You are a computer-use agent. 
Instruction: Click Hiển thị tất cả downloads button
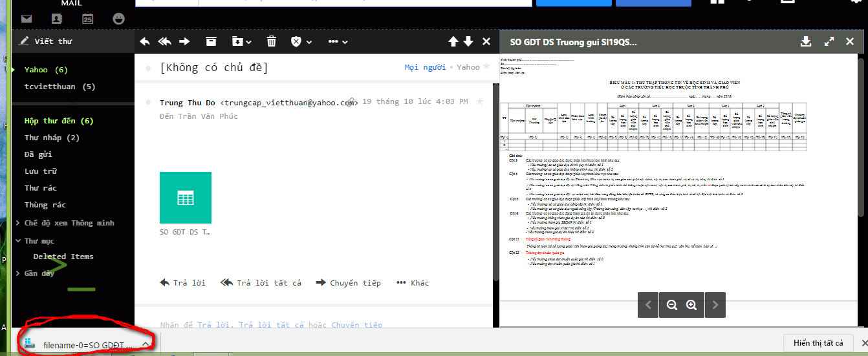click(x=818, y=343)
